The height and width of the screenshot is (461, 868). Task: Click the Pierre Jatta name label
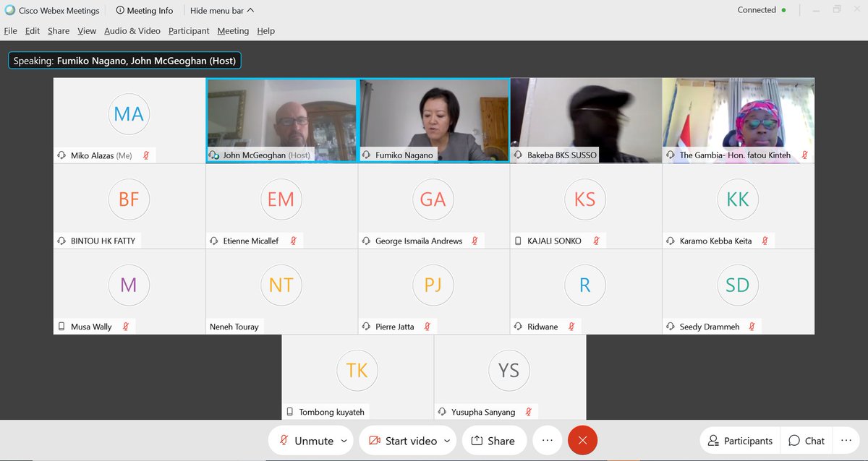[x=395, y=327]
